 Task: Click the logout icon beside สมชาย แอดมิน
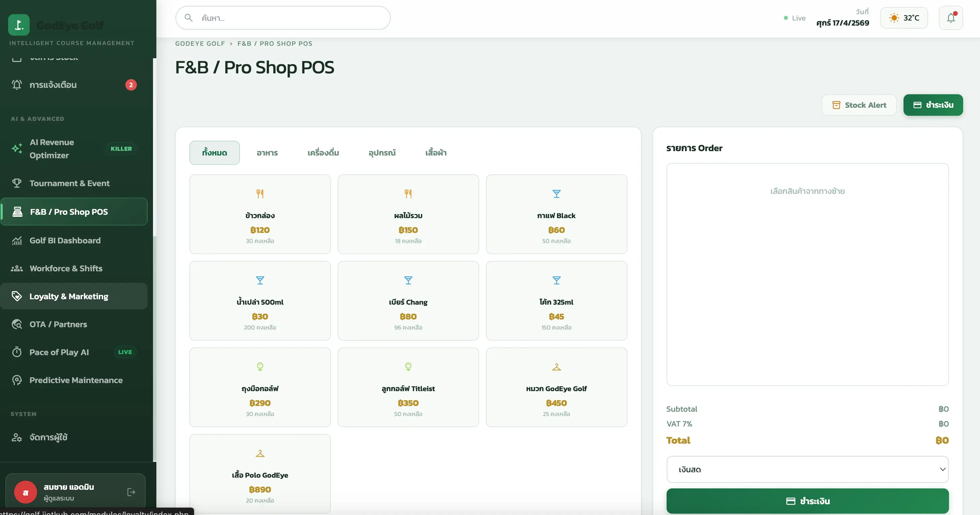tap(131, 492)
